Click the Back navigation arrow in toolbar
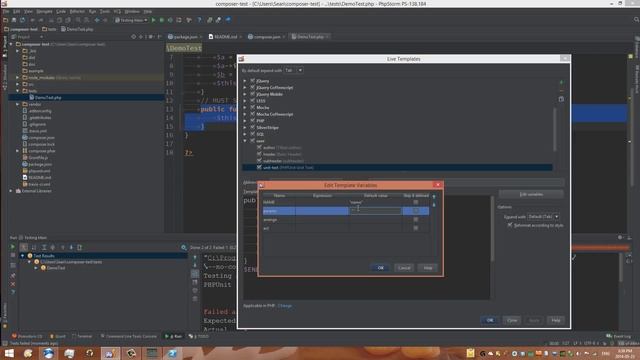The height and width of the screenshot is (360, 640). pos(97,20)
